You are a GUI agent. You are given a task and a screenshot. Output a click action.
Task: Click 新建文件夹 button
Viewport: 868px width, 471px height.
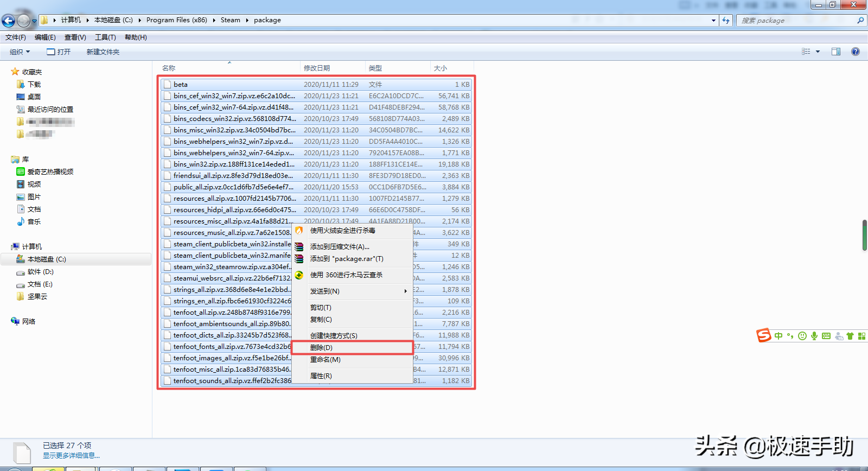(x=103, y=52)
